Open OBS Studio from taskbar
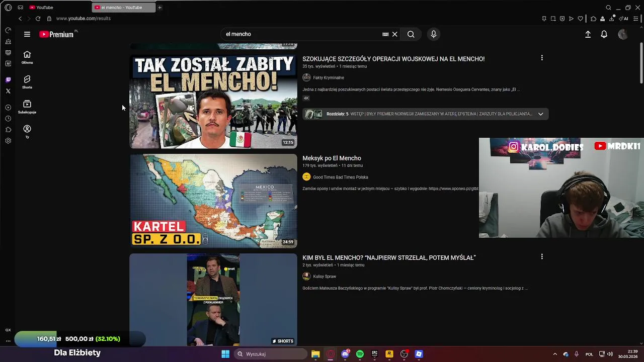Image resolution: width=644 pixels, height=362 pixels. click(404, 354)
